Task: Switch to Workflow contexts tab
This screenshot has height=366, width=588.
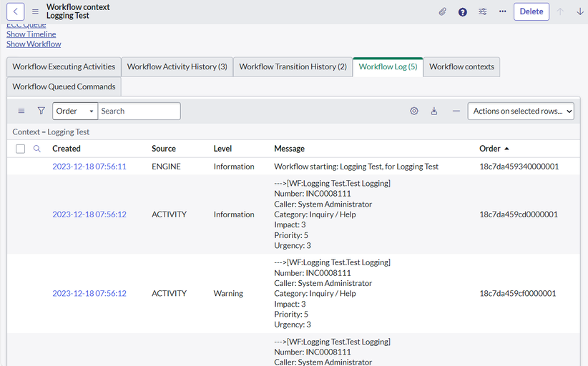Action: (x=461, y=66)
